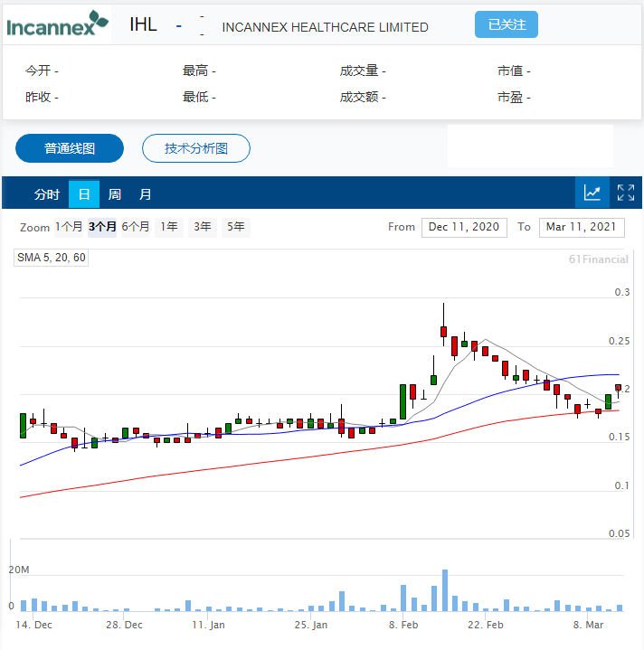This screenshot has height=650, width=644.
Task: Click the 8. Mar date axis label
Action: (588, 625)
